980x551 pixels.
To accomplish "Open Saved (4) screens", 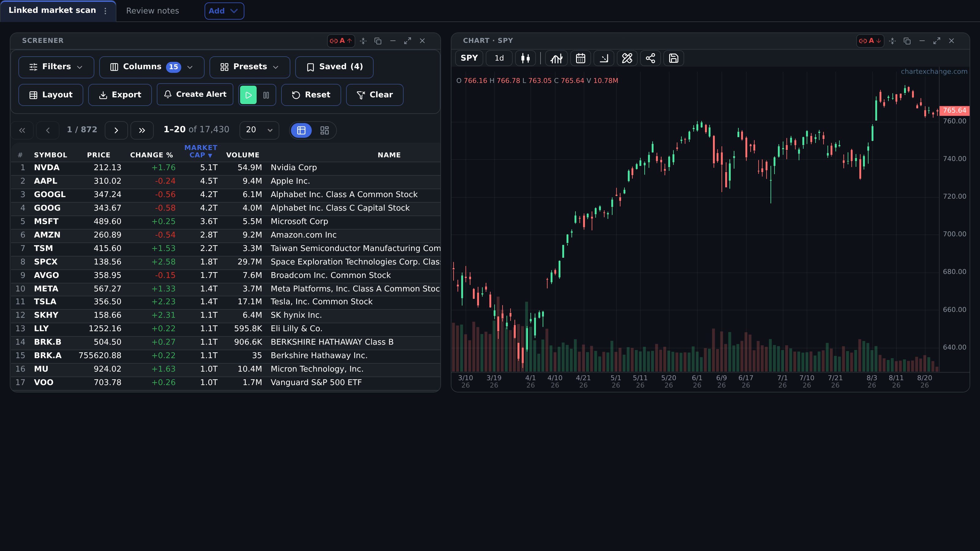I will [334, 67].
